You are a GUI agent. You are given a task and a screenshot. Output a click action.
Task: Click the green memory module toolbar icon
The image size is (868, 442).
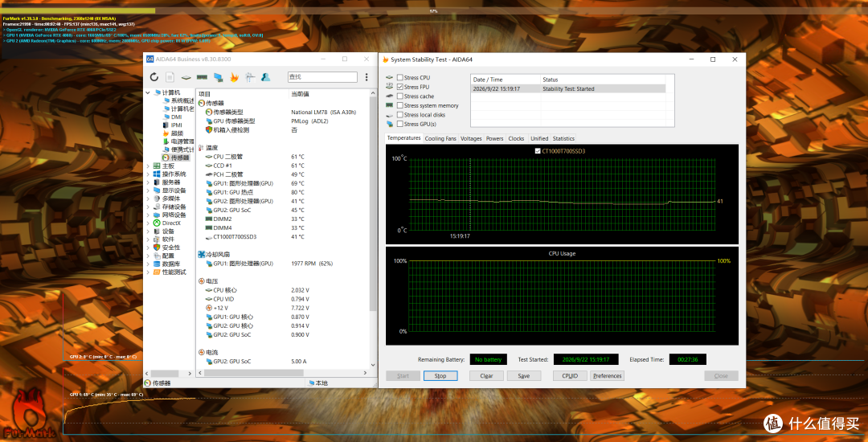[202, 77]
